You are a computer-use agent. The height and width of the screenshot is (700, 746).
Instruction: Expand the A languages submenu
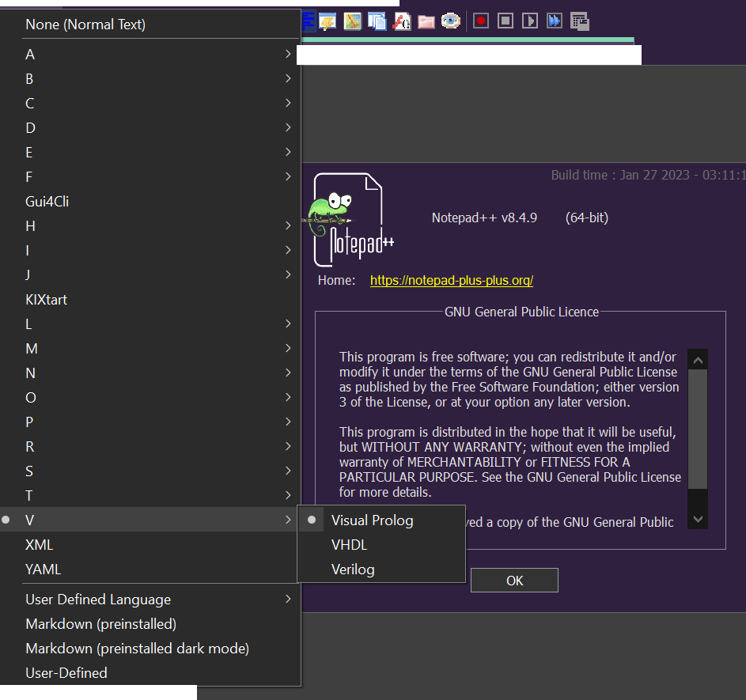tap(150, 55)
